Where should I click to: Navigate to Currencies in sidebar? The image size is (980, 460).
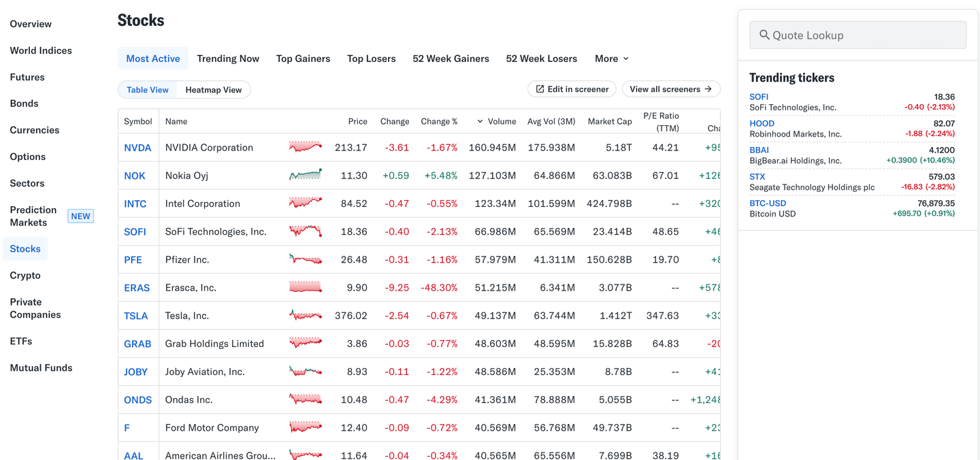[x=34, y=130]
